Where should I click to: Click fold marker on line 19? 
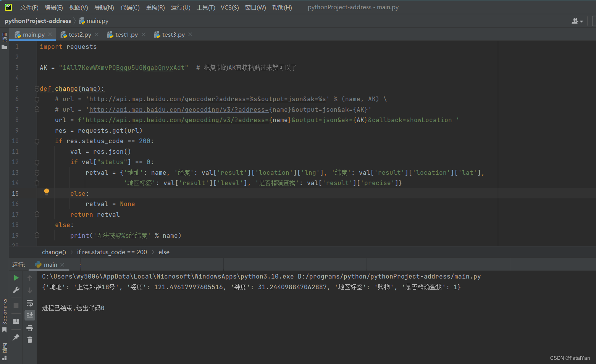point(37,235)
